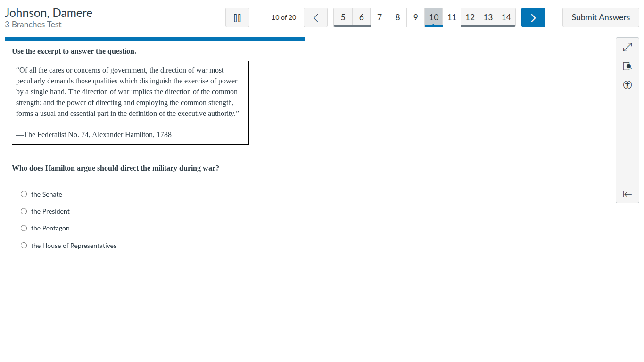Jump to question 5
644x362 pixels.
[343, 17]
